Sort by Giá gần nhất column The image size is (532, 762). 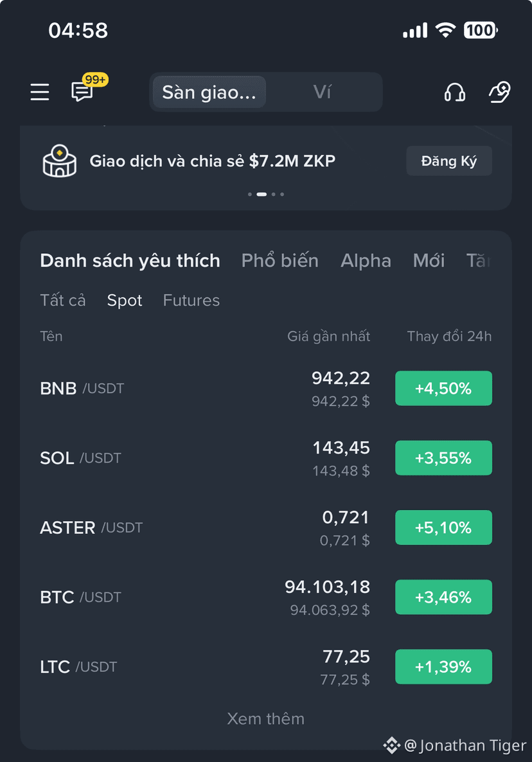pyautogui.click(x=328, y=336)
